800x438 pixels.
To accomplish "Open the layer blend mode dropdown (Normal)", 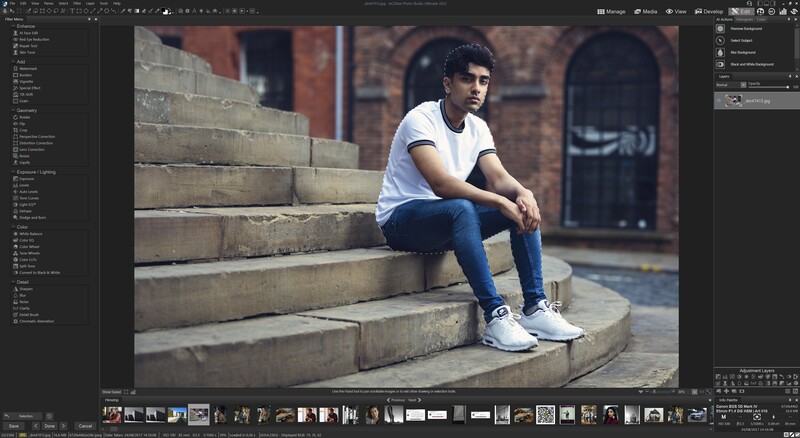I will (x=731, y=85).
